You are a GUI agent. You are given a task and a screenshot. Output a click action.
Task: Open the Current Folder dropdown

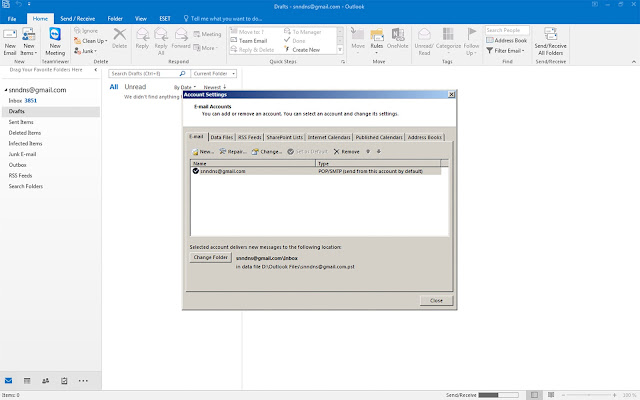point(214,73)
